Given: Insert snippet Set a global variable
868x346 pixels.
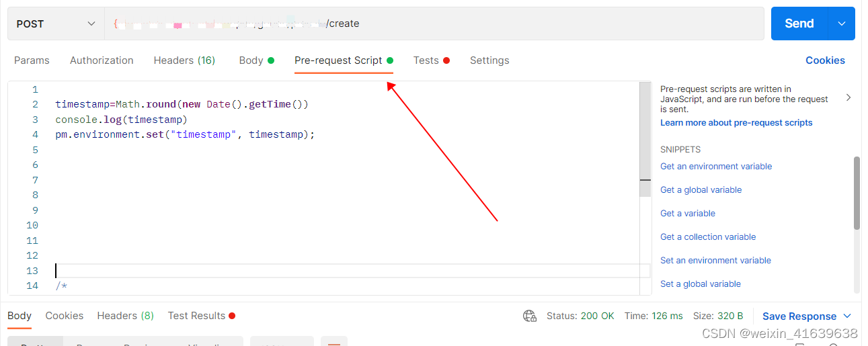Looking at the screenshot, I should pyautogui.click(x=701, y=284).
